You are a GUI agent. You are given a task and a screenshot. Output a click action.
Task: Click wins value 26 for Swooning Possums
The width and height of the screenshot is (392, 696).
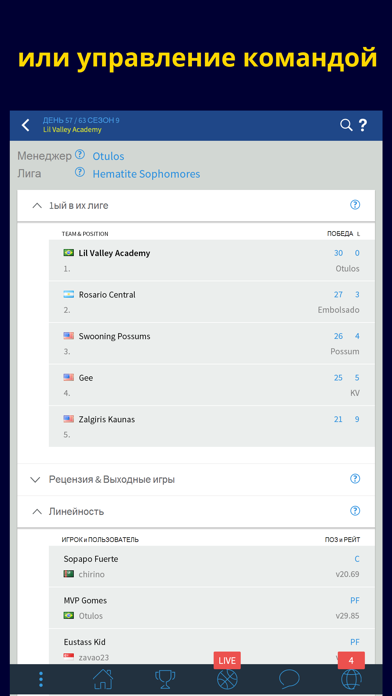338,336
